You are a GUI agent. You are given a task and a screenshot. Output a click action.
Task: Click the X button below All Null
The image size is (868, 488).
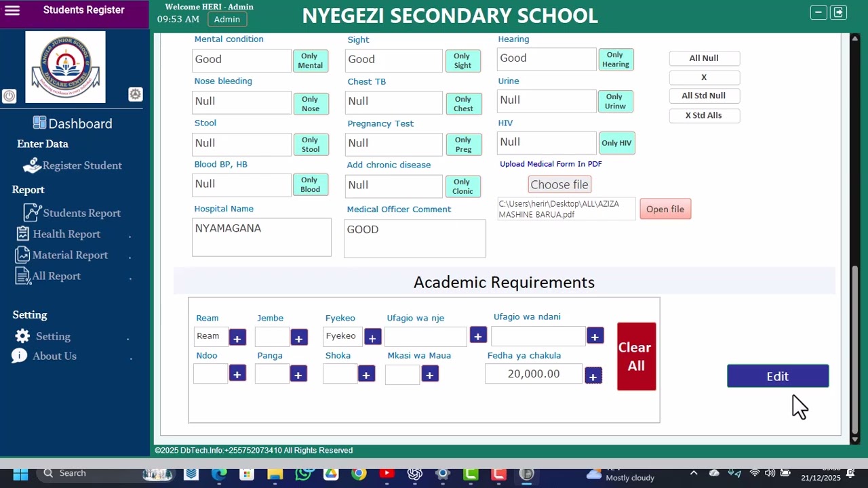[704, 77]
